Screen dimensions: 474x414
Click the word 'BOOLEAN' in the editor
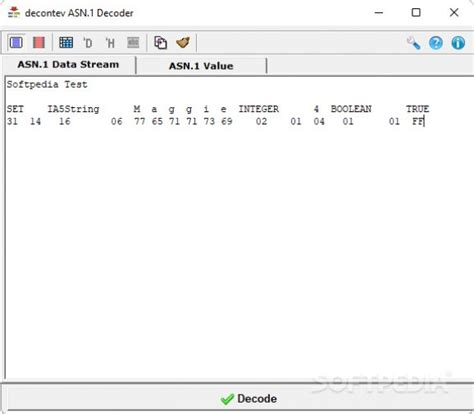pyautogui.click(x=351, y=109)
